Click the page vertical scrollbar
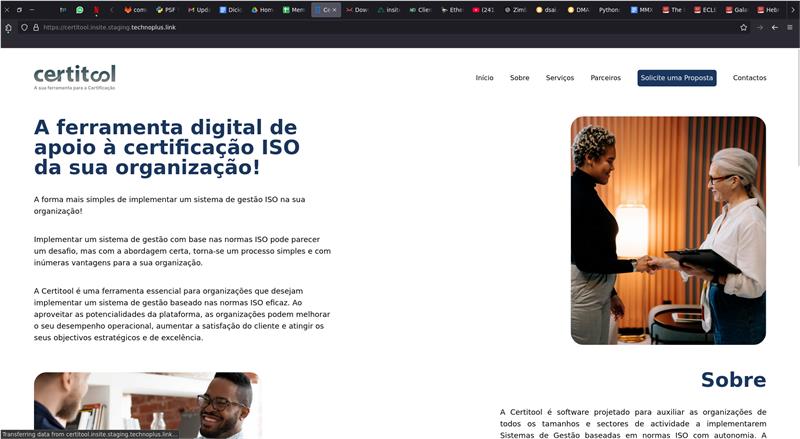Viewport: 800px width, 439px height. [x=796, y=200]
